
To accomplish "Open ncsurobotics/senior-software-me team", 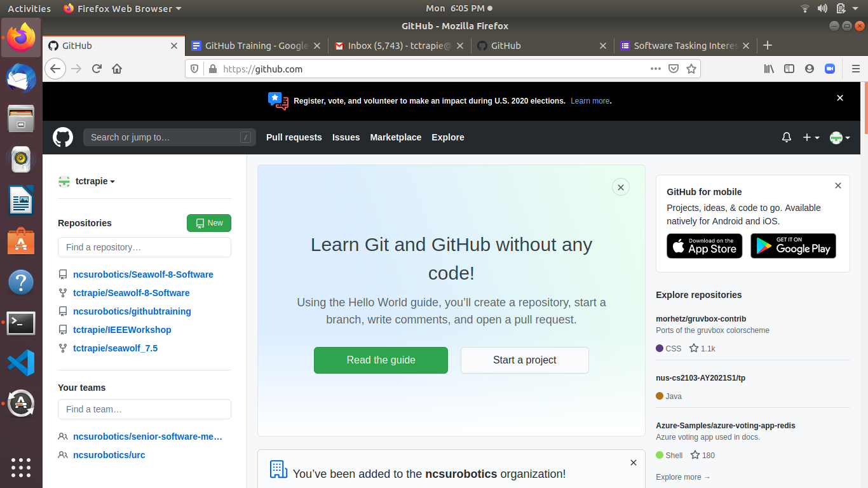I will point(148,437).
